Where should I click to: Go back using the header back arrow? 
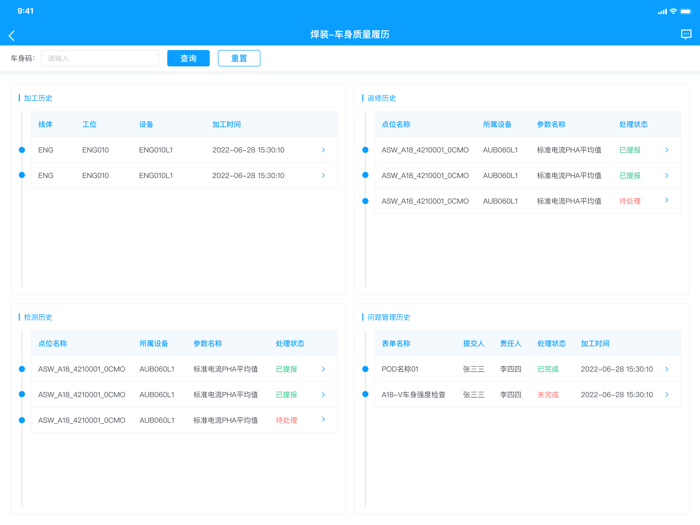click(x=12, y=36)
